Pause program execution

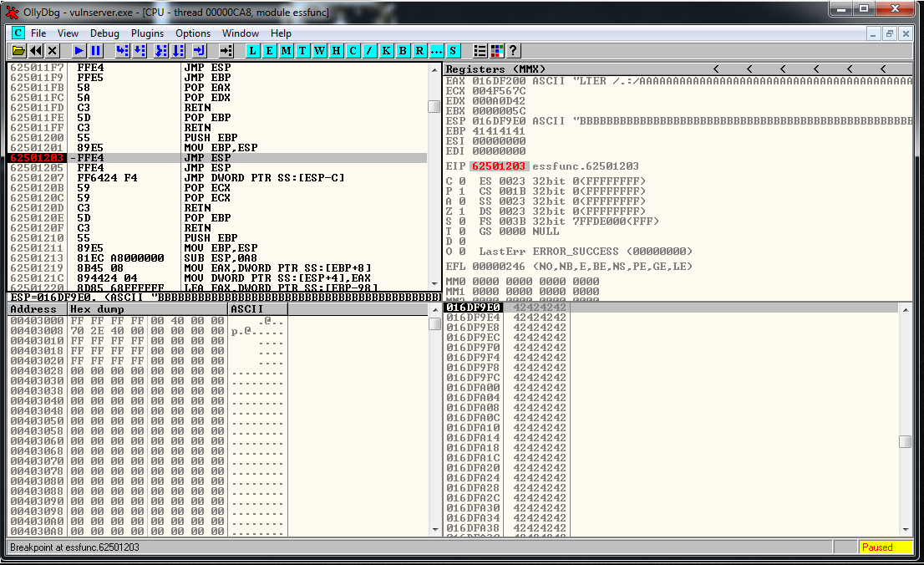point(94,50)
